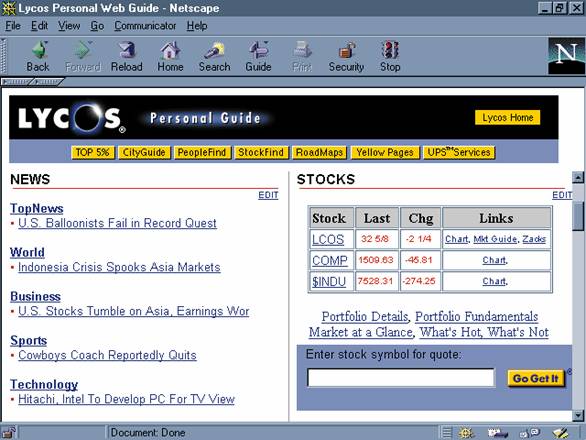Stop page loading
The height and width of the screenshot is (440, 586).
pyautogui.click(x=390, y=57)
